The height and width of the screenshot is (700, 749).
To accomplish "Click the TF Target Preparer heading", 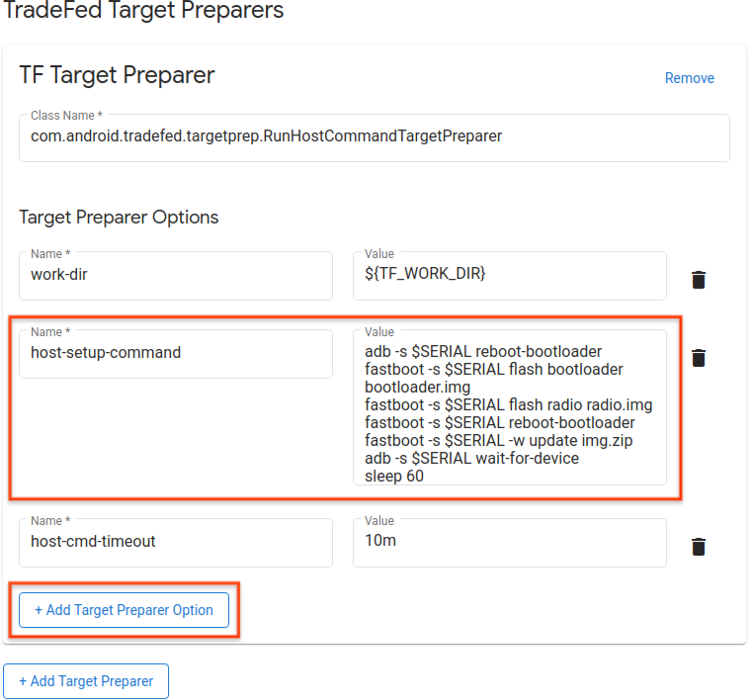I will (117, 75).
